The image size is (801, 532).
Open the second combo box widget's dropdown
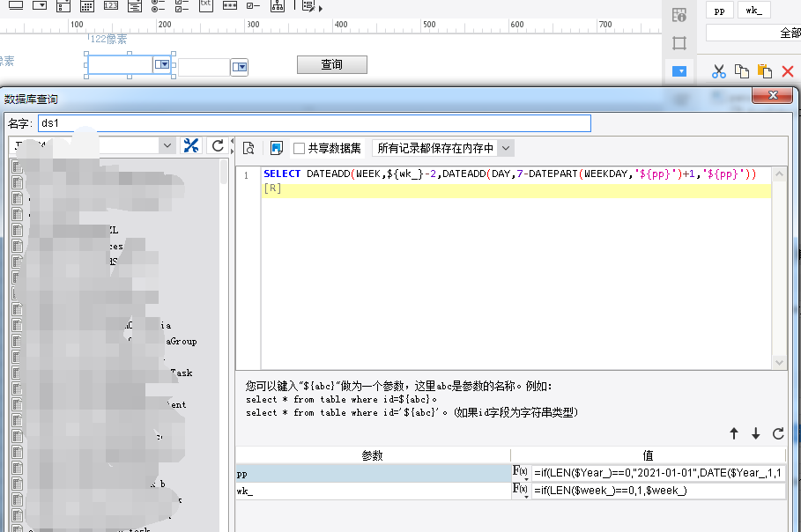(x=240, y=67)
